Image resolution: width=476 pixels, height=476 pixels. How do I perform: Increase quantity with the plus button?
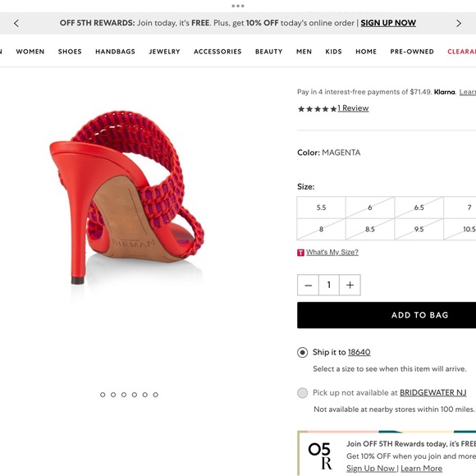click(350, 285)
